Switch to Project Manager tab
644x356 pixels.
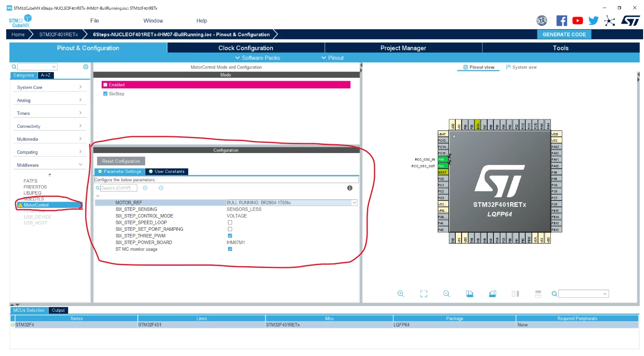[x=403, y=48]
